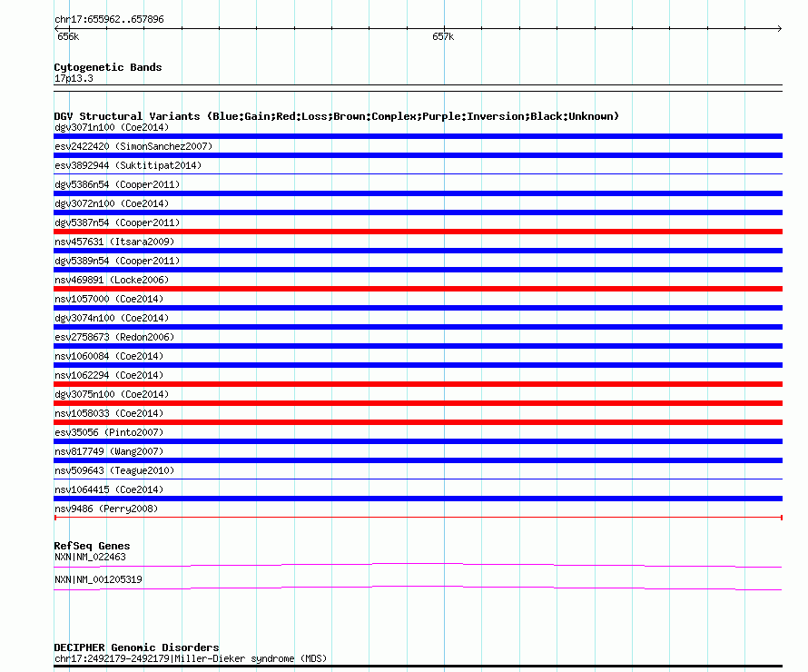
Task: Click the blue bar under dgv3071n100
Action: [x=418, y=136]
